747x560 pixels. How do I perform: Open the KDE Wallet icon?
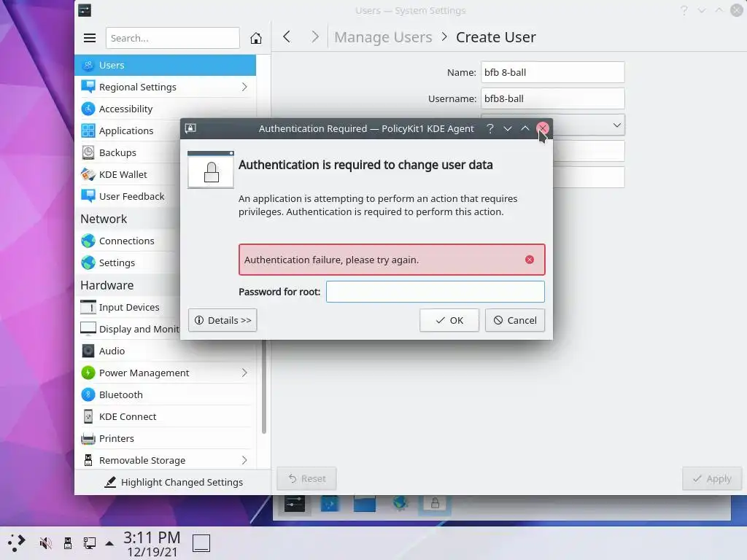click(x=88, y=174)
